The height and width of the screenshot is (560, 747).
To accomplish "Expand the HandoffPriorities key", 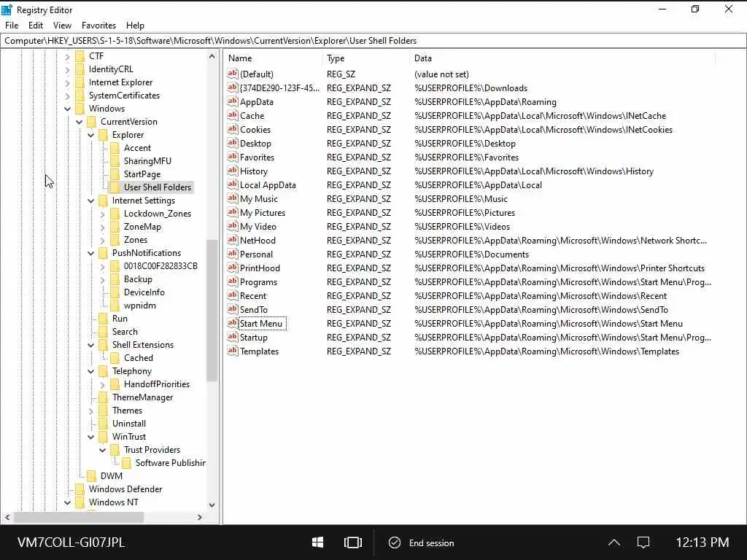I will click(x=102, y=384).
